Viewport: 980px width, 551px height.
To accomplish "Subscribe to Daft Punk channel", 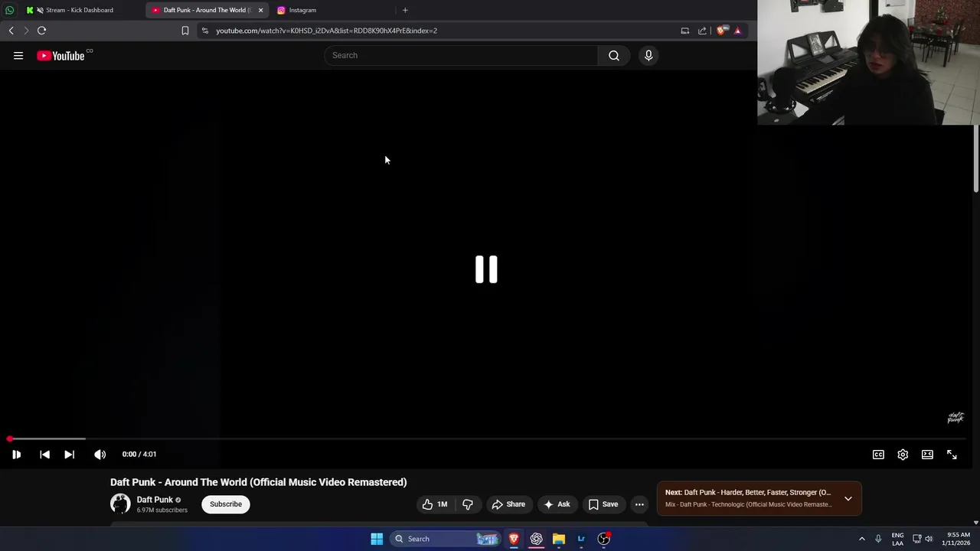I will click(226, 504).
